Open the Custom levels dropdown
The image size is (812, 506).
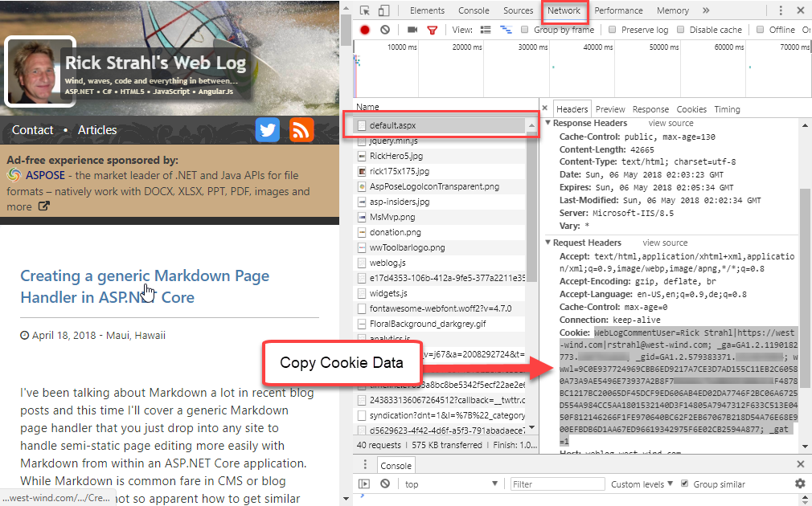click(x=642, y=484)
